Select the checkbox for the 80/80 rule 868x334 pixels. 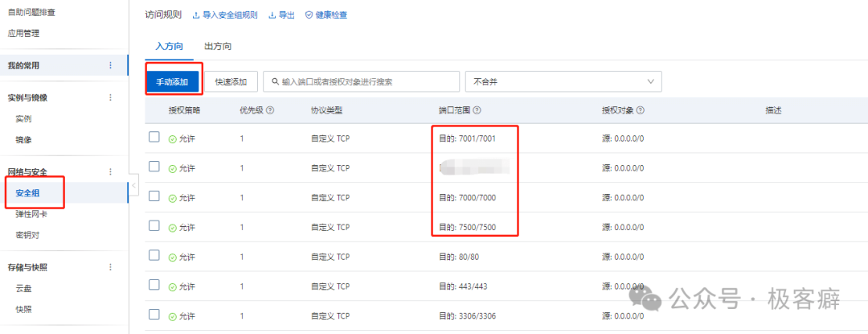154,255
